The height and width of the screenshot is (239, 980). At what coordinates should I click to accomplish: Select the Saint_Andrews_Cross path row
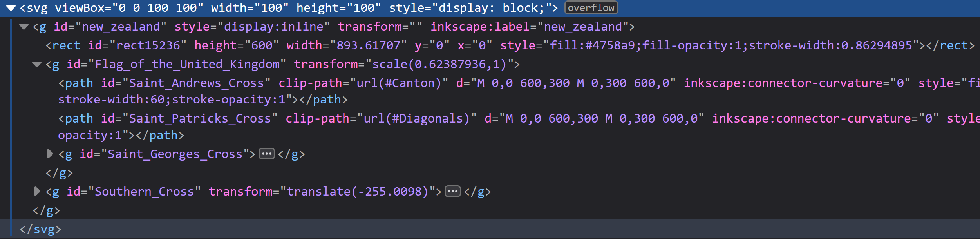(x=490, y=91)
